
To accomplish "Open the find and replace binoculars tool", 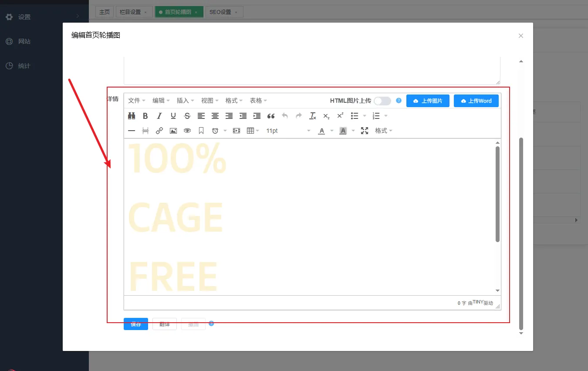I will 132,116.
